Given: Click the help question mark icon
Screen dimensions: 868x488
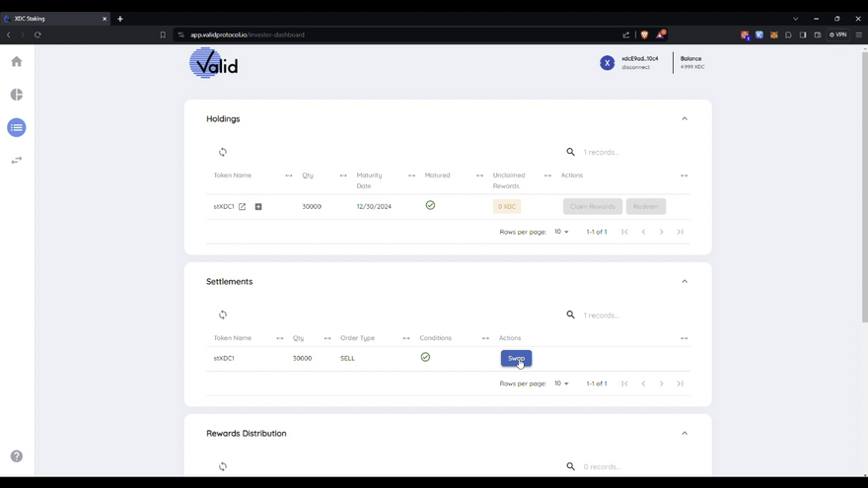Looking at the screenshot, I should 17,456.
